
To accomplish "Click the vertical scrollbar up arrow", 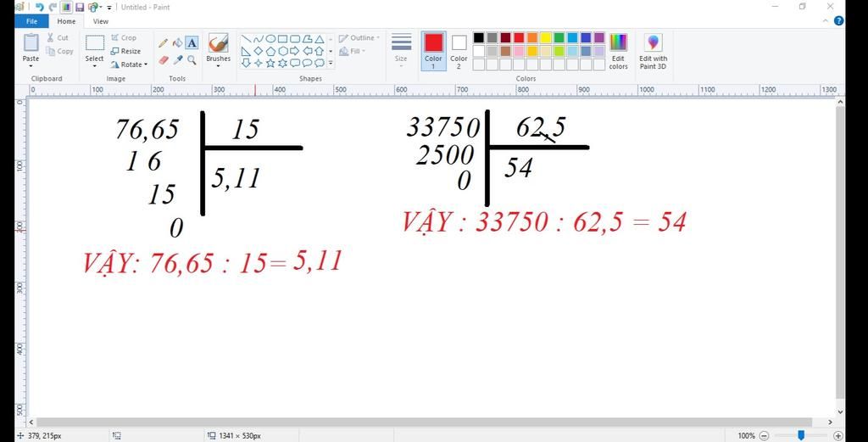I will 840,102.
